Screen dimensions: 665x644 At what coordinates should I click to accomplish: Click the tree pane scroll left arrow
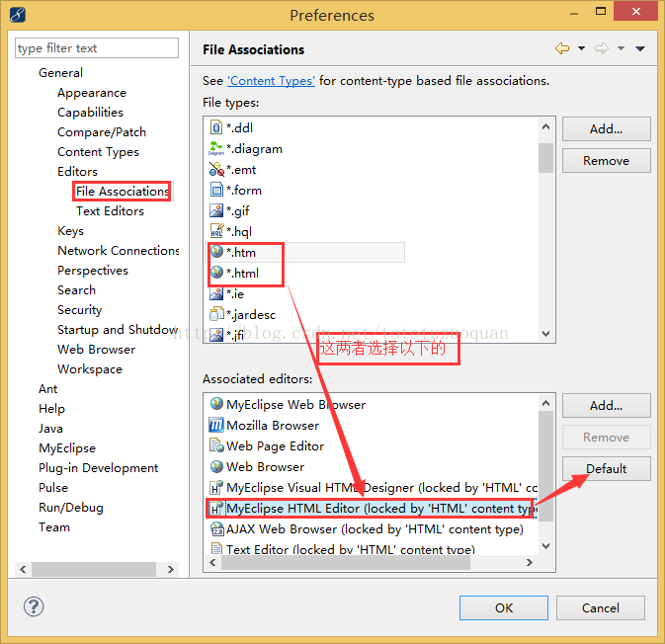23,569
